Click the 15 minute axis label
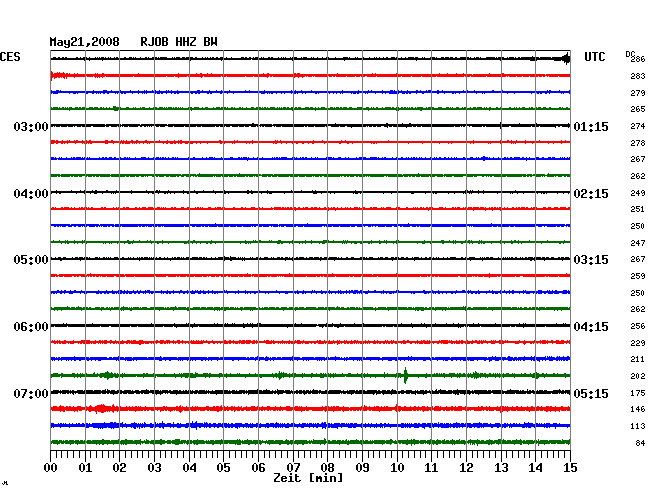The image size is (650, 494). pyautogui.click(x=570, y=467)
